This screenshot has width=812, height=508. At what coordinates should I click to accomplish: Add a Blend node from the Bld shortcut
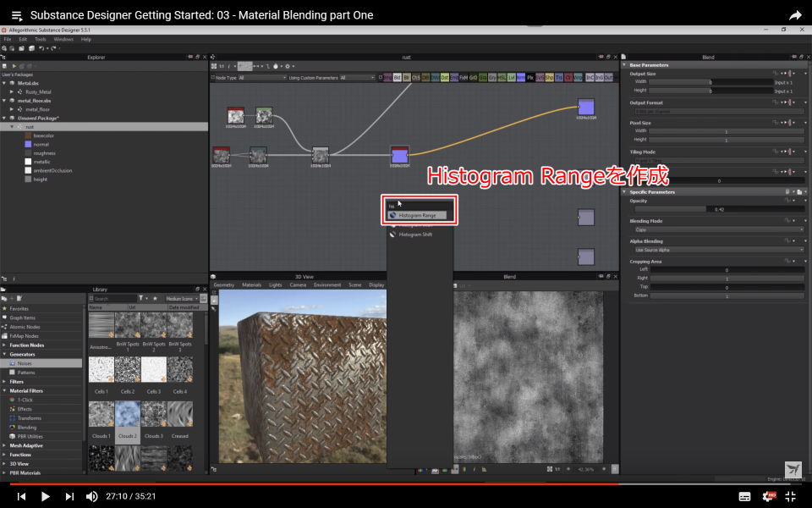(398, 78)
